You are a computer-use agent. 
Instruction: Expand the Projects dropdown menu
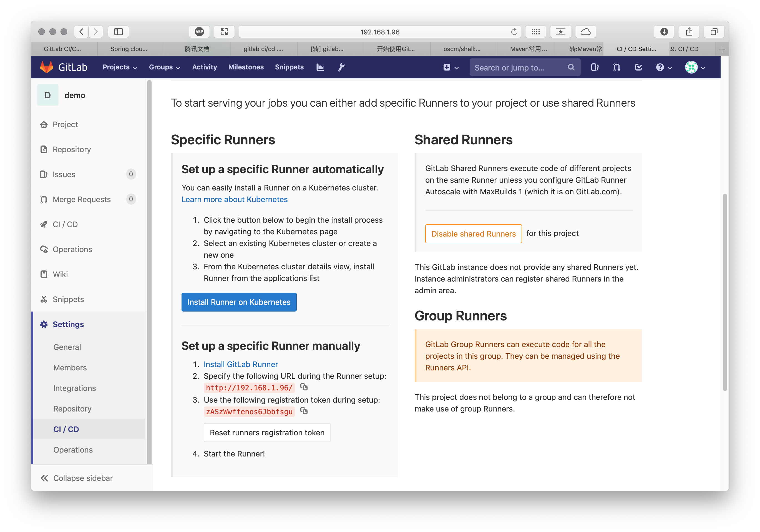coord(120,67)
